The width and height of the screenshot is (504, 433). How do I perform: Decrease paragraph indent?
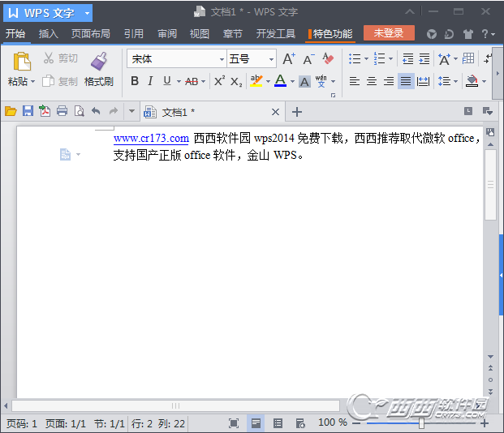coord(407,58)
